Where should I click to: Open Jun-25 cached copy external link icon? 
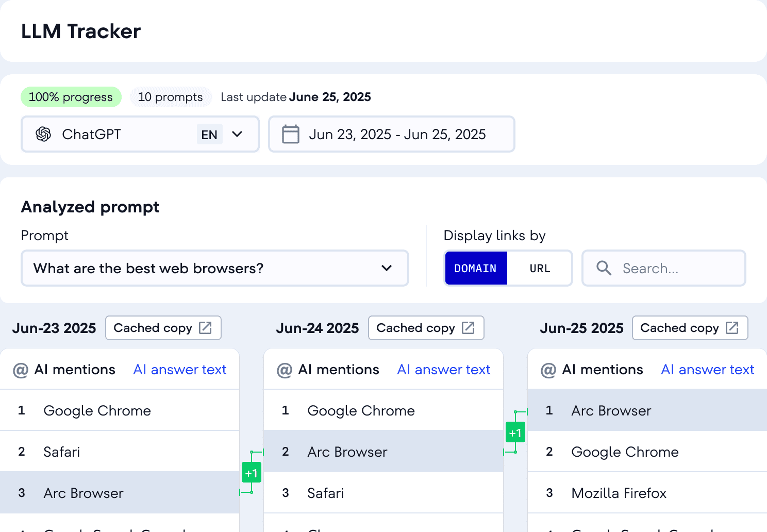click(732, 328)
